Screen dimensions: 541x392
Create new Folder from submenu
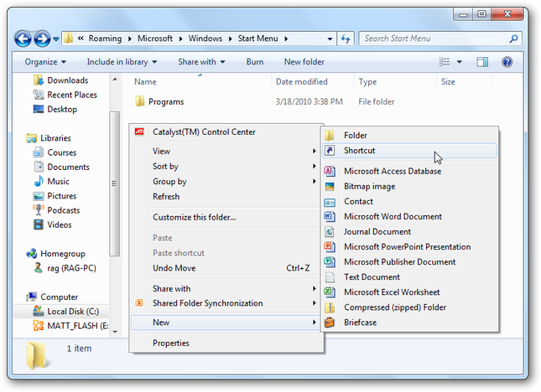(x=410, y=136)
